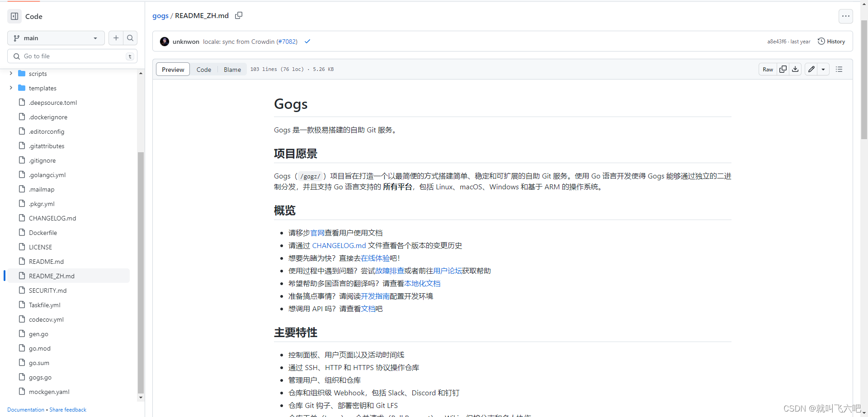Open CHANGELOG.md link in the readme
868x417 pixels.
tap(339, 245)
